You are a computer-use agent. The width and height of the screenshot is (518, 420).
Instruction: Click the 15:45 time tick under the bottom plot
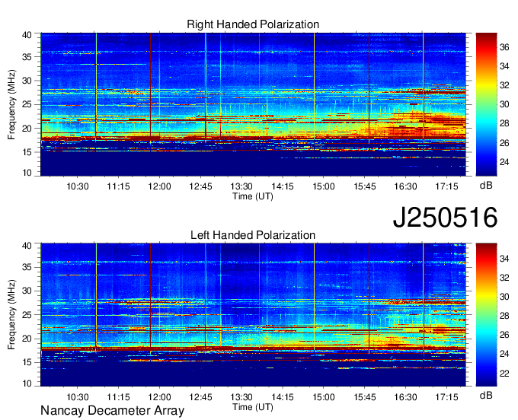[364, 397]
